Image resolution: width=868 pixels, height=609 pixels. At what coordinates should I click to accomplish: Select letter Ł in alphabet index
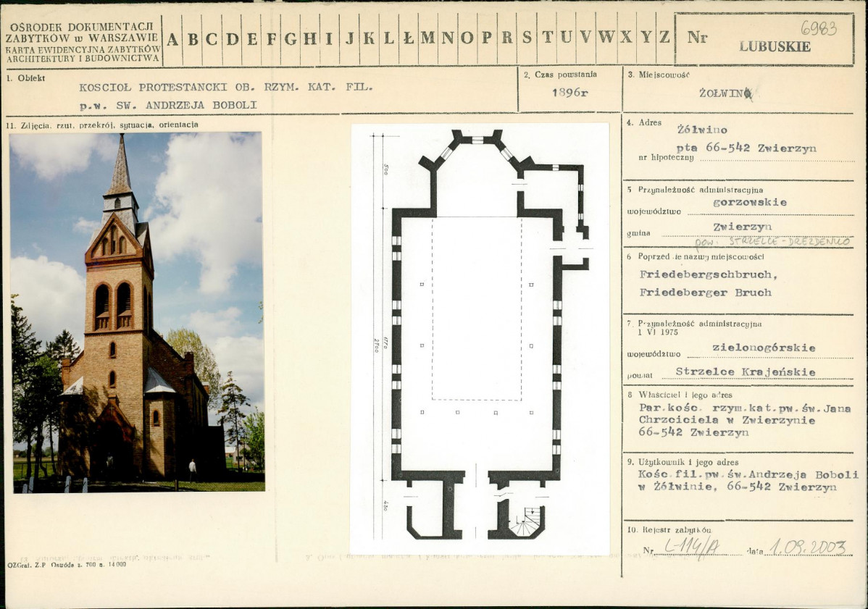click(409, 38)
